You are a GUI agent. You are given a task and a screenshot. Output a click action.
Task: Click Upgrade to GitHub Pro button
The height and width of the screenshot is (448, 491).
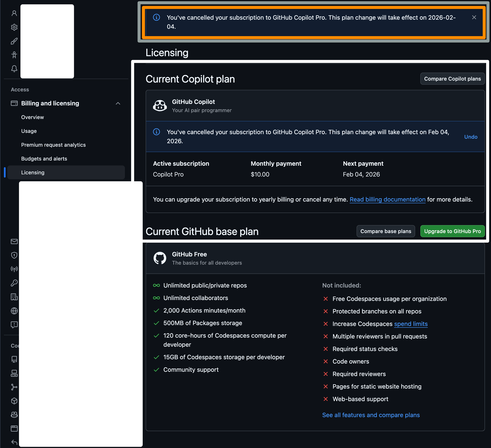[x=452, y=231]
